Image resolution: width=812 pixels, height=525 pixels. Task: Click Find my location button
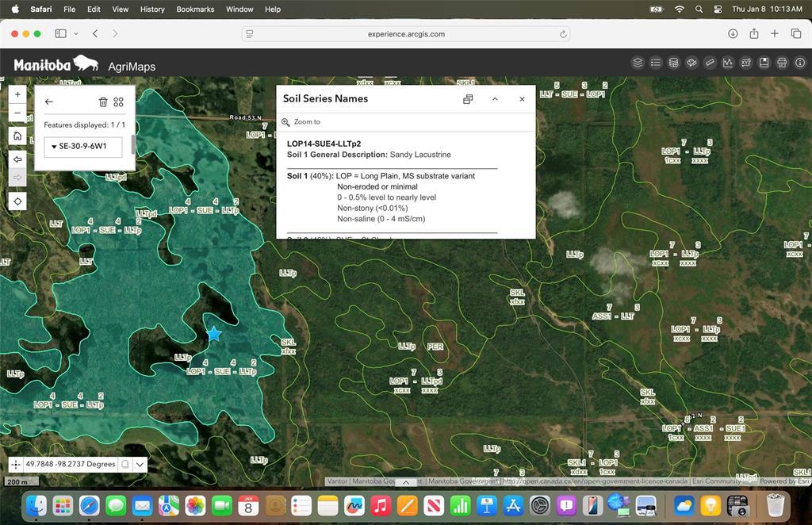coord(17,201)
